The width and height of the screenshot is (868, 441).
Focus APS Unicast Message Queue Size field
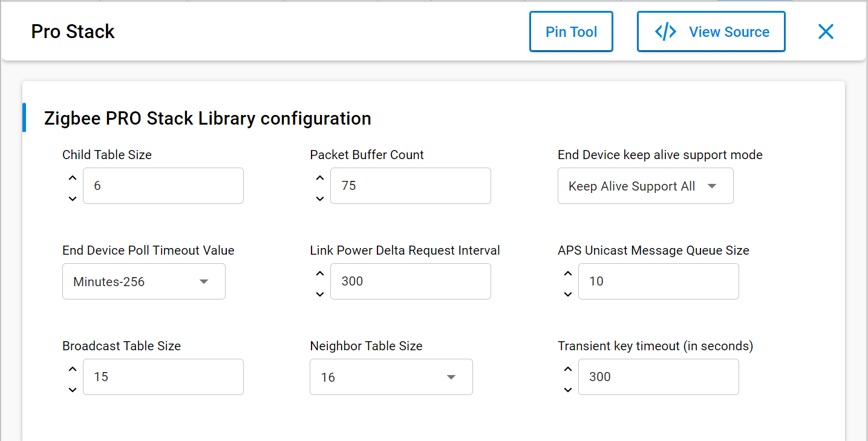(658, 281)
